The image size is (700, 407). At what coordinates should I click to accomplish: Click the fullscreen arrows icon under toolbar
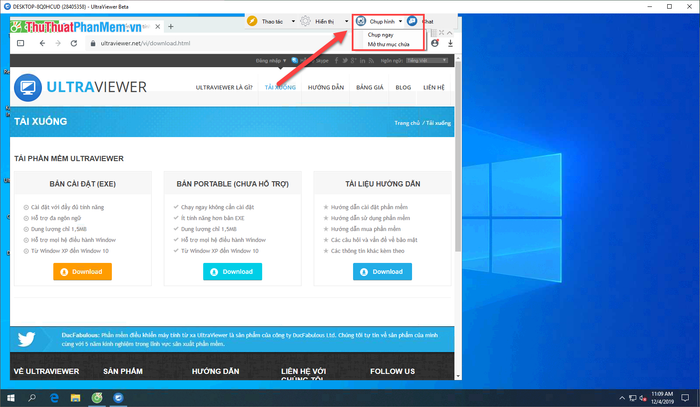pyautogui.click(x=441, y=33)
